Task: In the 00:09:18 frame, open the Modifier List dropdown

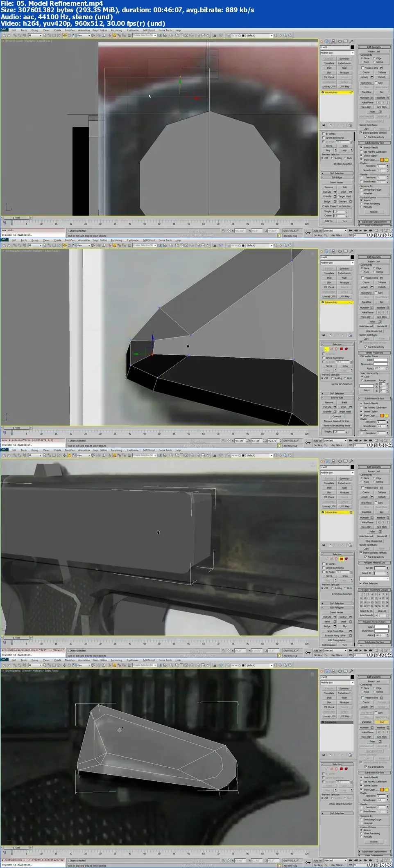Action: (337, 53)
